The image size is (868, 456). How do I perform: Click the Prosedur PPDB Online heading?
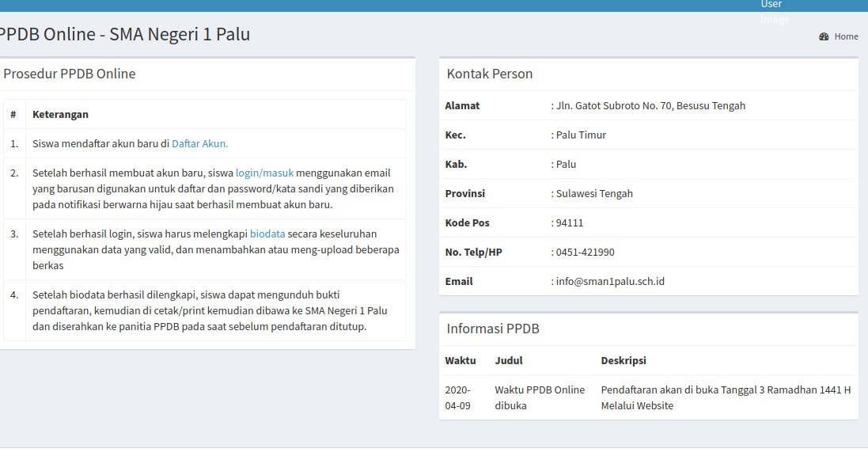[69, 74]
